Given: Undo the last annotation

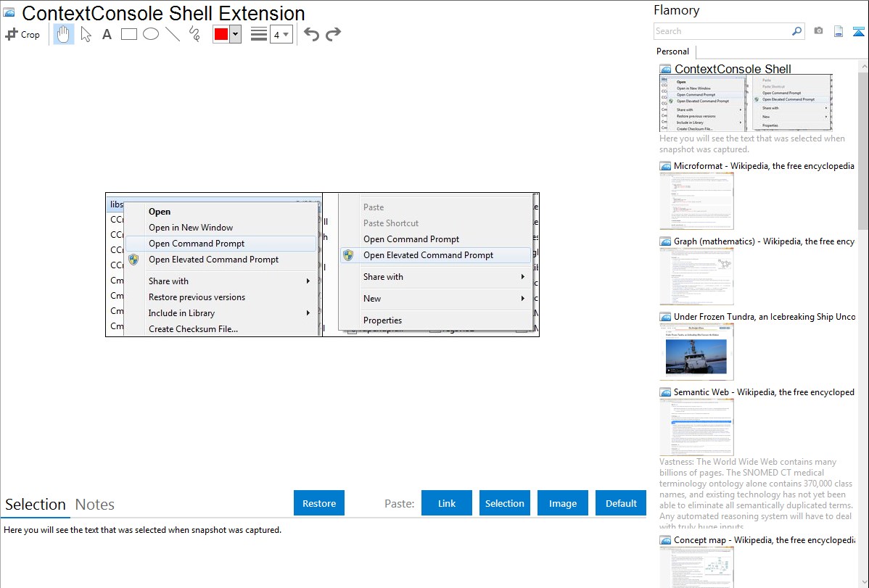Looking at the screenshot, I should coord(311,34).
